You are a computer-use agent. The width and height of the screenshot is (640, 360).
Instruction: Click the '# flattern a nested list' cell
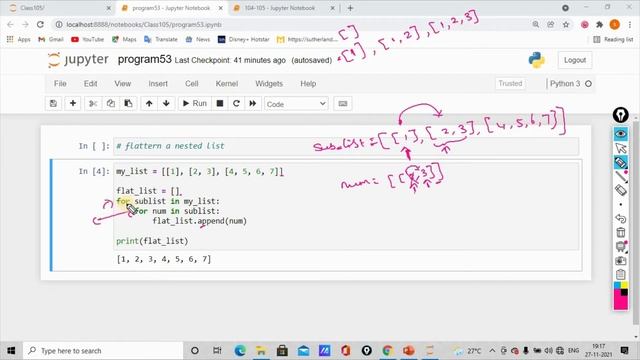(x=346, y=146)
